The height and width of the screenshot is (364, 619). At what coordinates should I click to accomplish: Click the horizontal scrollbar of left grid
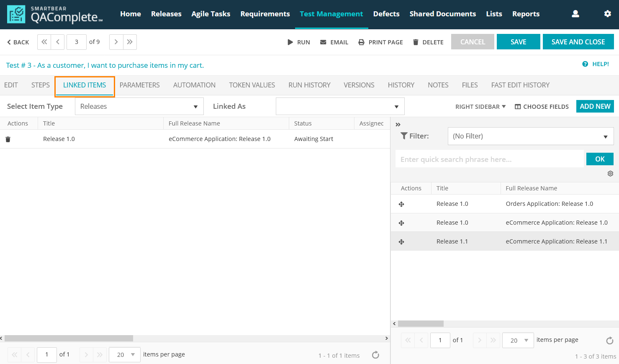click(69, 338)
